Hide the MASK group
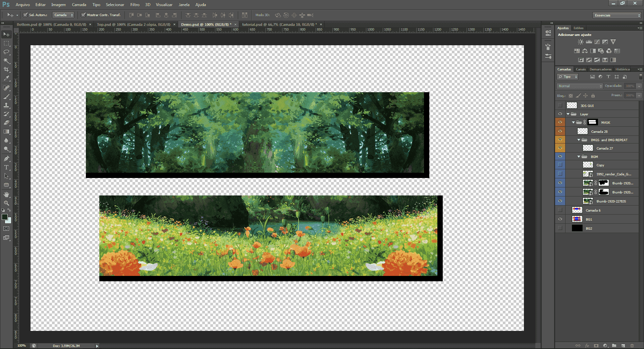The width and height of the screenshot is (644, 349). pyautogui.click(x=560, y=122)
